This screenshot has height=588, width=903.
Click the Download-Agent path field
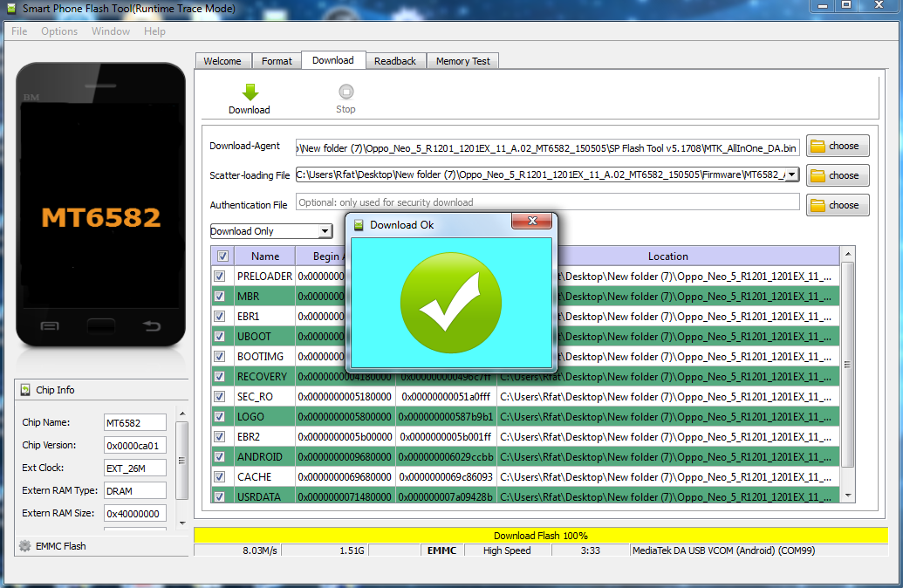tap(548, 148)
